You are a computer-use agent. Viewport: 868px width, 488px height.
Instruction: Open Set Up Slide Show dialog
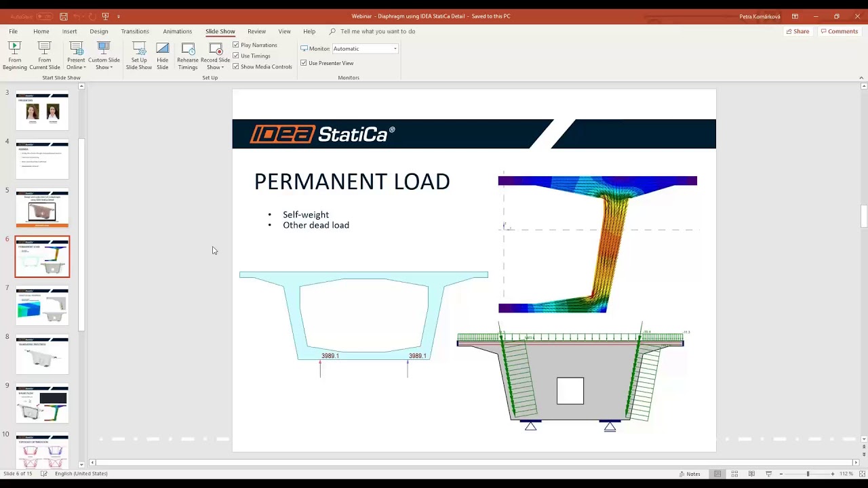tap(139, 56)
